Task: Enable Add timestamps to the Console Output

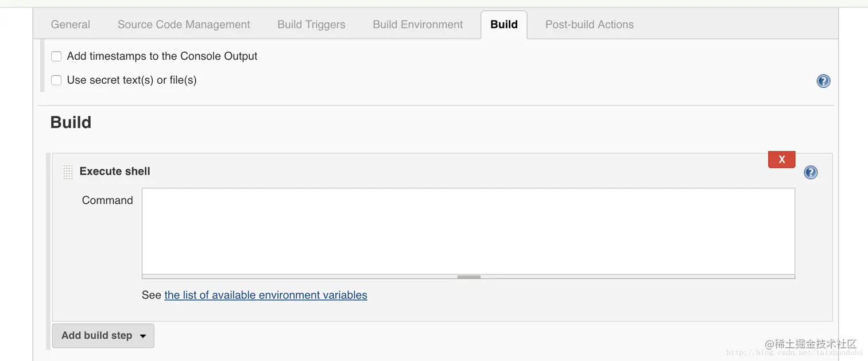Action: [x=56, y=56]
